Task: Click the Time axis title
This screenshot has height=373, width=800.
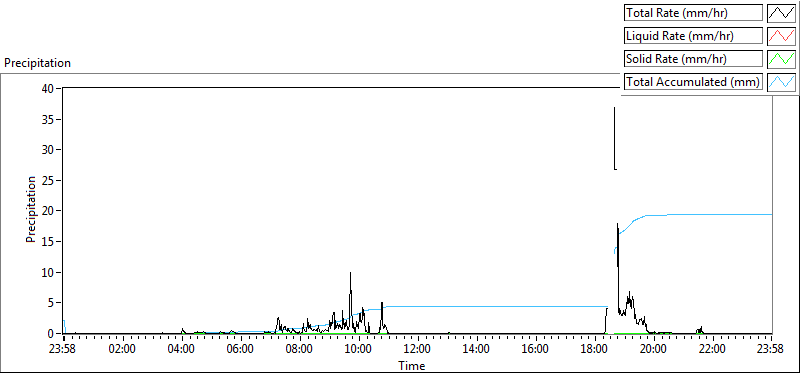Action: tap(411, 365)
